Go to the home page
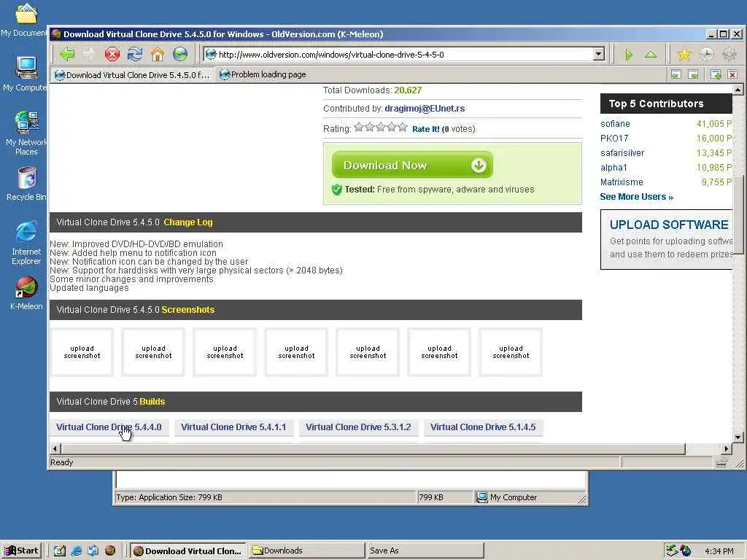Image resolution: width=747 pixels, height=560 pixels. [x=158, y=54]
